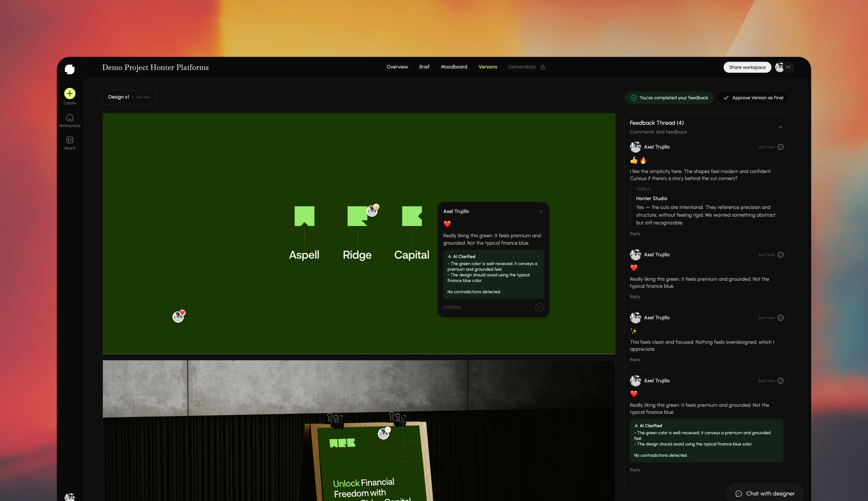Expand the 1 Reply thread
This screenshot has width=868, height=501.
pos(643,189)
